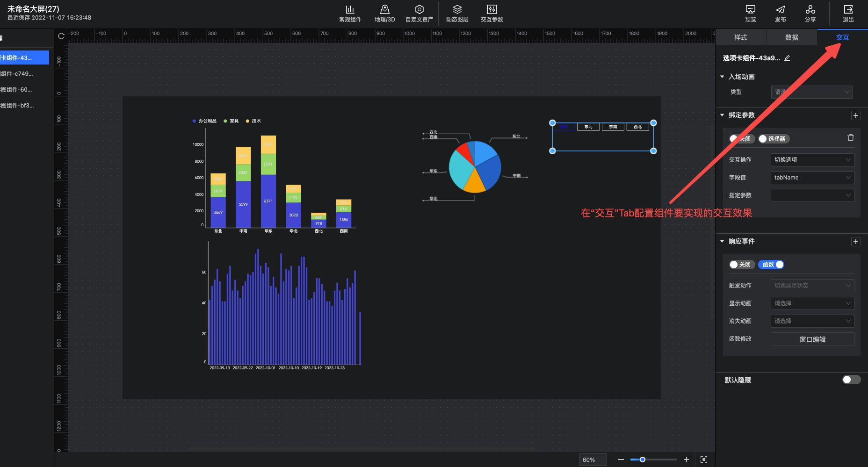Open 交互参数 interaction parameters
This screenshot has height=467, width=868.
coord(492,14)
